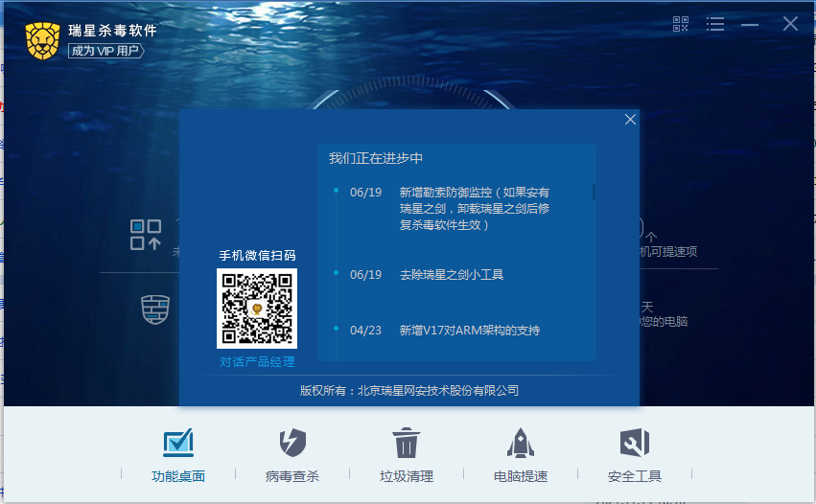The height and width of the screenshot is (504, 816).
Task: Open the QR code icon in title bar
Action: pos(680,24)
